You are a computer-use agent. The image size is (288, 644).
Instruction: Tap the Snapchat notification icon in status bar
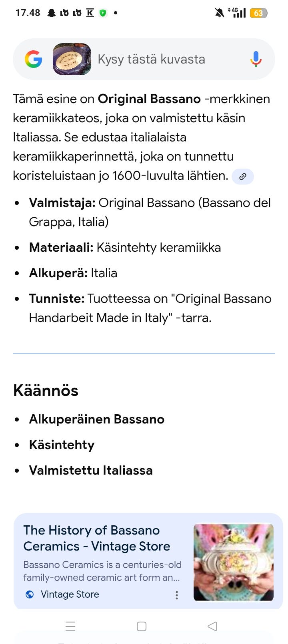click(51, 13)
